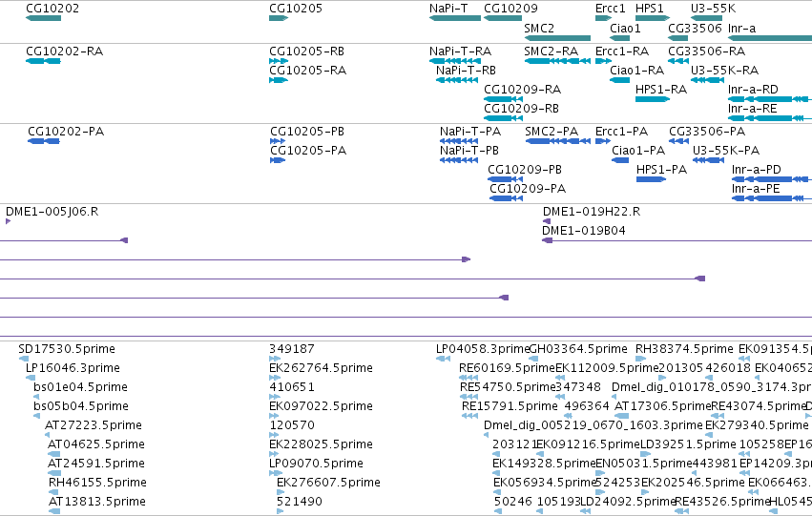Open the Ciao1-RA transcript
This screenshot has height=516, width=812.
[x=637, y=71]
